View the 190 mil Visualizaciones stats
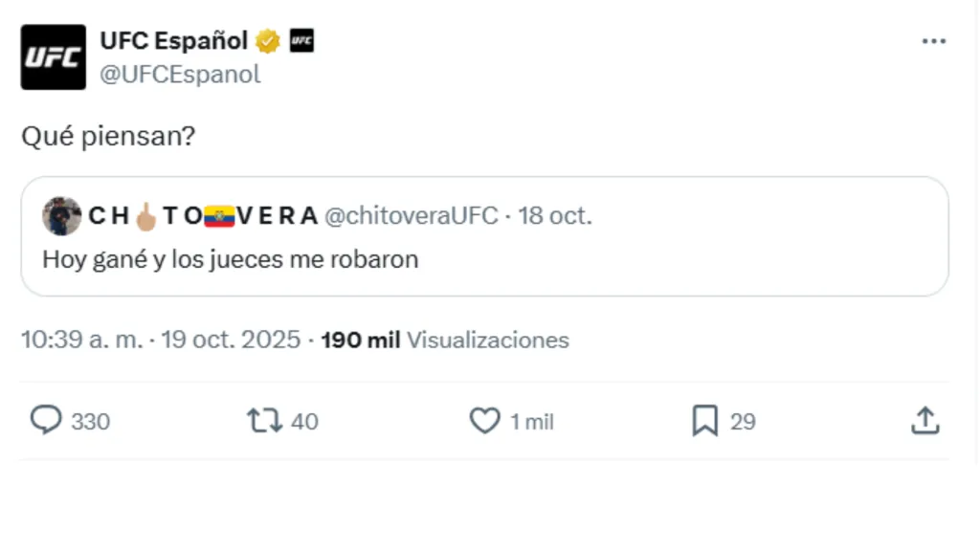 [445, 340]
